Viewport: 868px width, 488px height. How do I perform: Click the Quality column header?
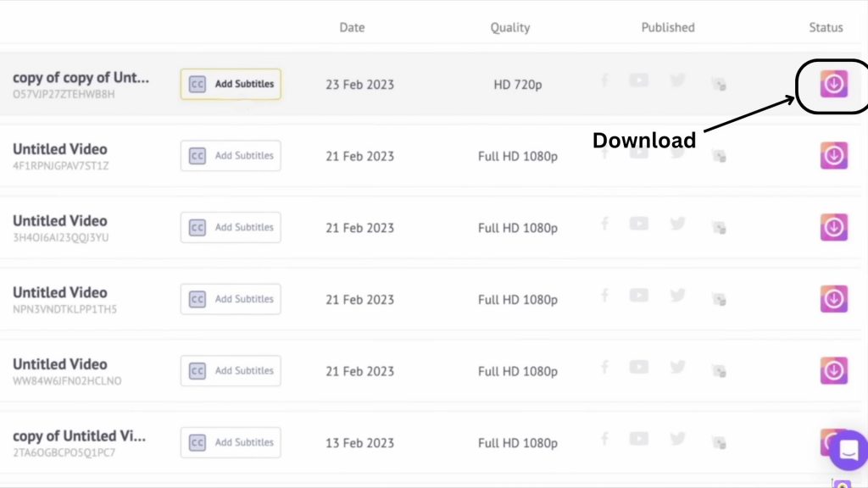tap(510, 27)
